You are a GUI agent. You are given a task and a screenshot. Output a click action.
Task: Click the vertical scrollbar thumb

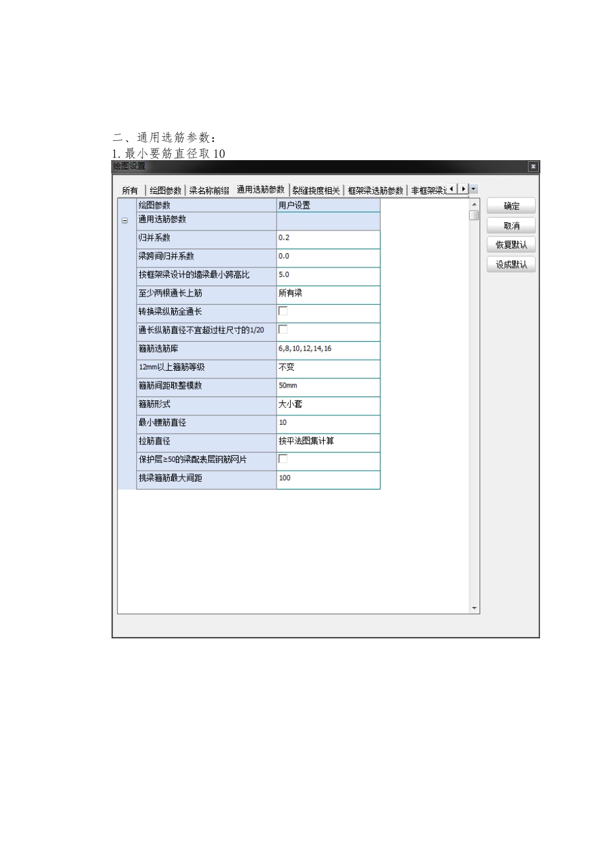(474, 215)
